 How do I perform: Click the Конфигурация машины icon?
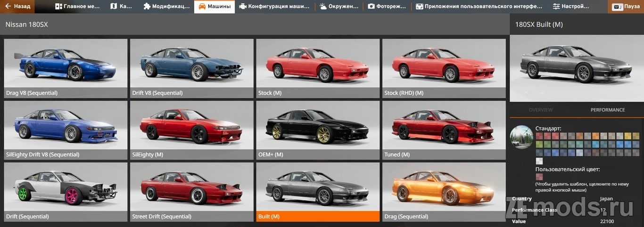pos(242,7)
